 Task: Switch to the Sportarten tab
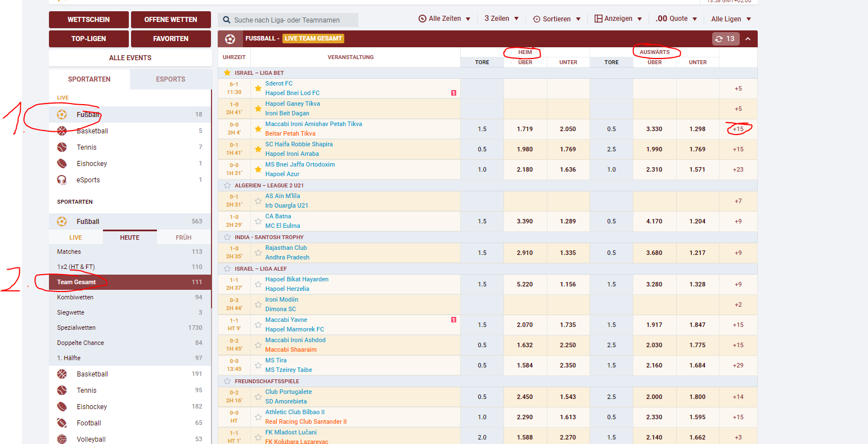click(89, 79)
